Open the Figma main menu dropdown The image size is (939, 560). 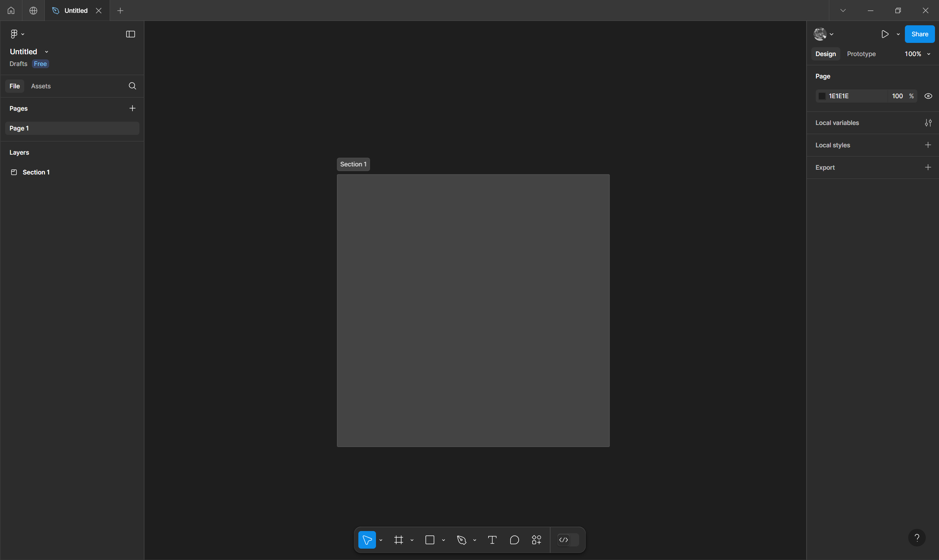pyautogui.click(x=17, y=34)
